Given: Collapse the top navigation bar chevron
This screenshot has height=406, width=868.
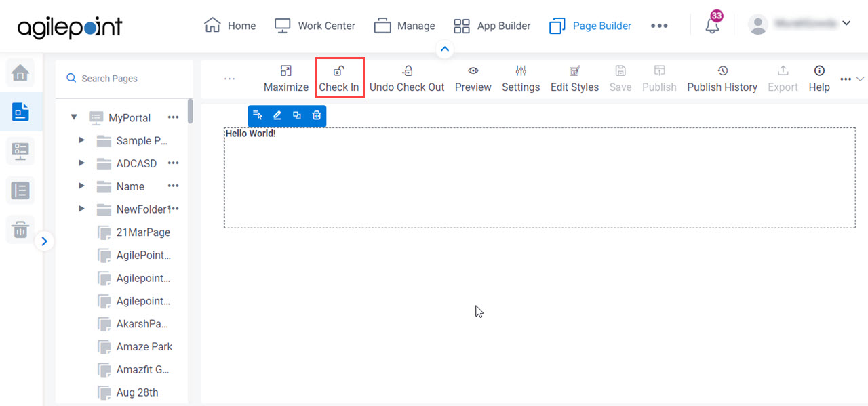Looking at the screenshot, I should point(445,49).
